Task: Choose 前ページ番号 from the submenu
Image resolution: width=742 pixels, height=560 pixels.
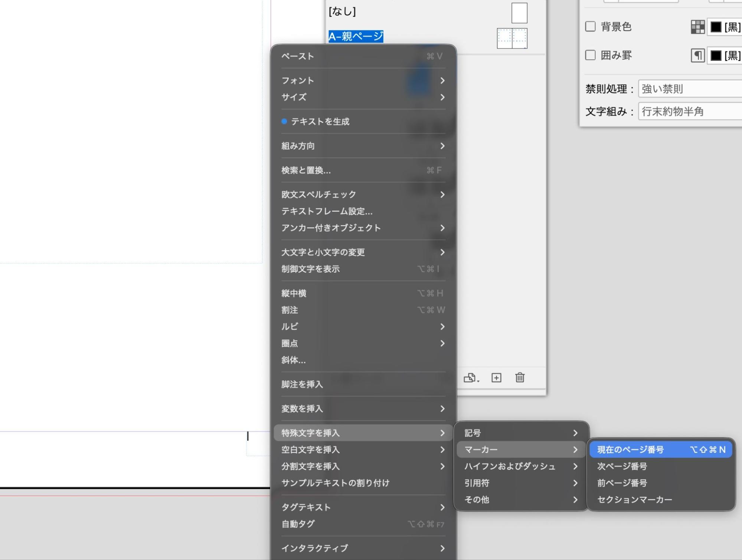Action: tap(661, 483)
